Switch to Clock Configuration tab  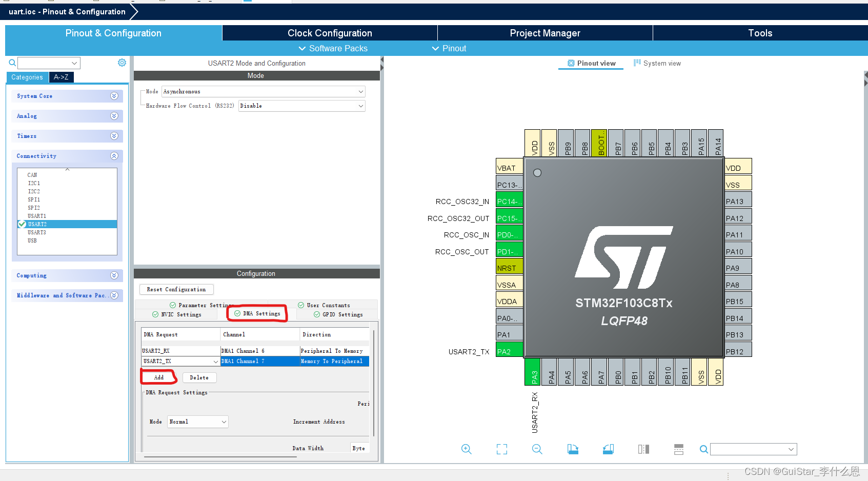(330, 33)
